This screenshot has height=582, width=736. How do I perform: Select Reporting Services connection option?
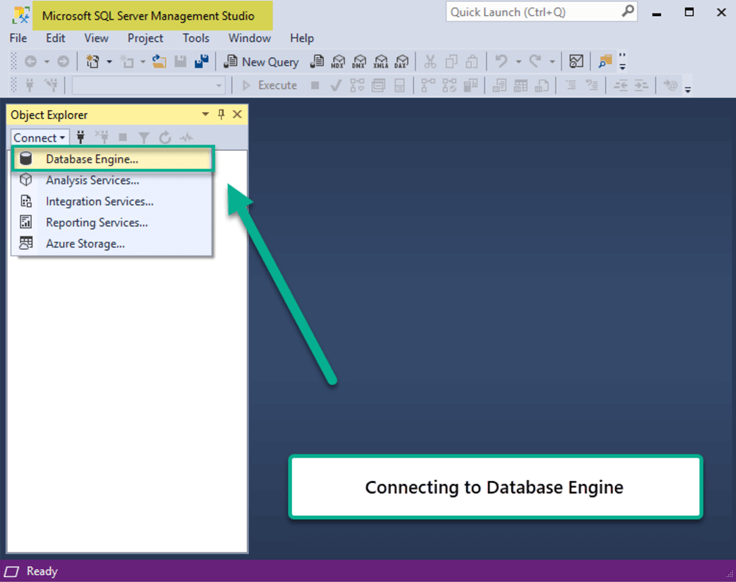113,222
